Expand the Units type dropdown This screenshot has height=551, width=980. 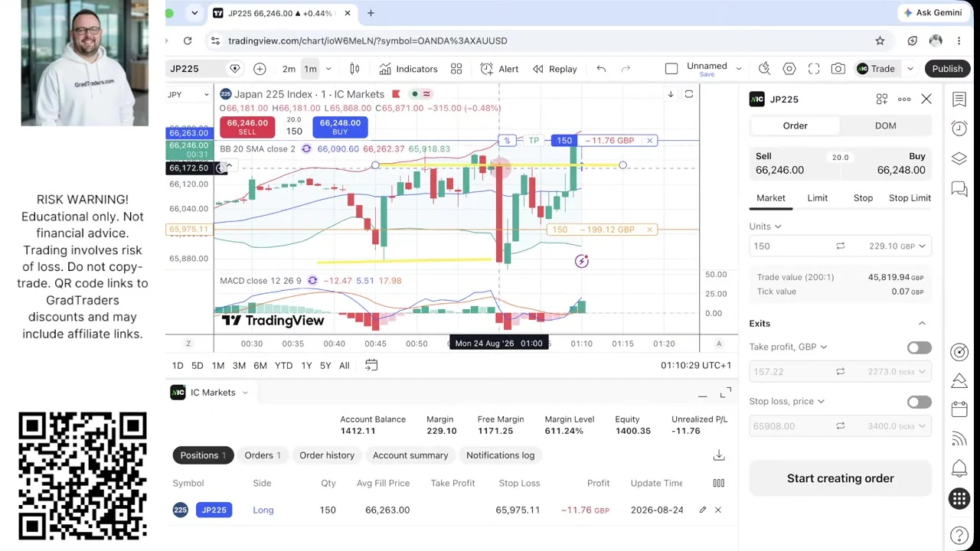pos(766,227)
